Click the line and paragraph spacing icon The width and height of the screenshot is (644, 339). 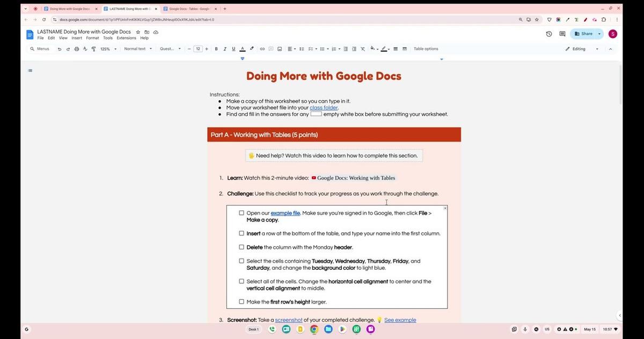point(302,49)
